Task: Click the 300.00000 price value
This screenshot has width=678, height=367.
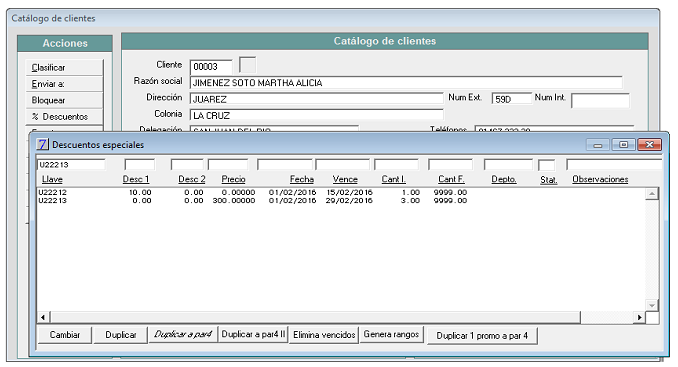Action: click(234, 201)
